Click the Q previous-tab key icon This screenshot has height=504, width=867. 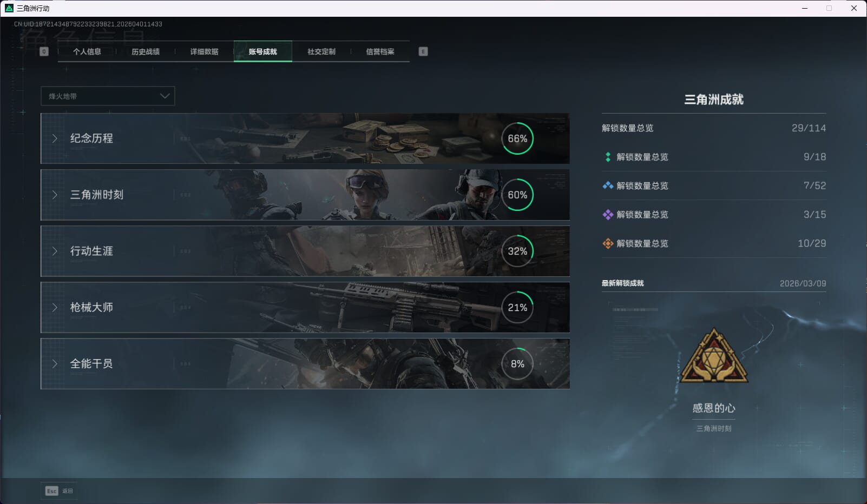pos(44,51)
